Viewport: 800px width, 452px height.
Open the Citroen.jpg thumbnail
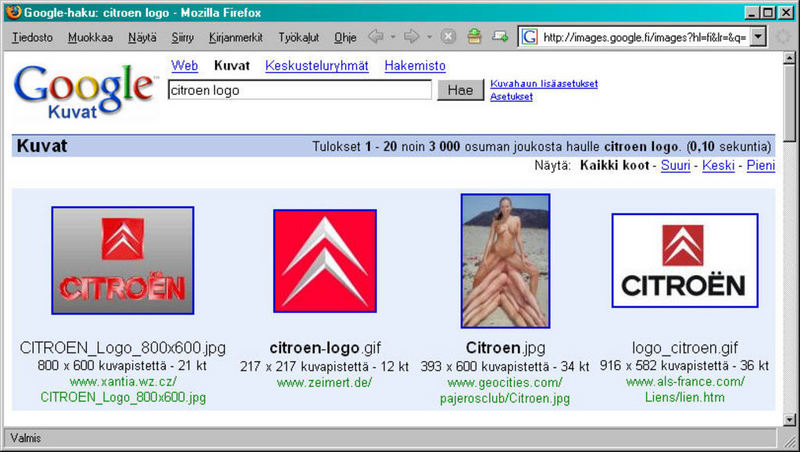coord(505,261)
